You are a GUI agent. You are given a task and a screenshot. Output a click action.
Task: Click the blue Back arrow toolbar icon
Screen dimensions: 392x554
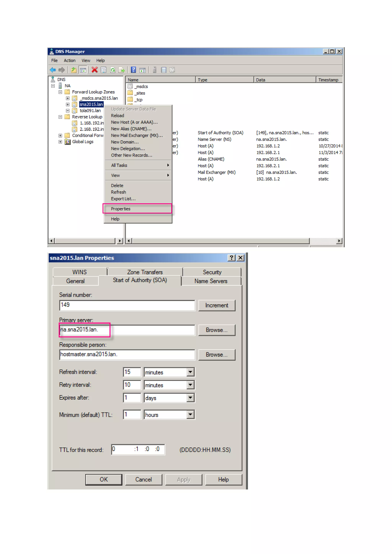click(53, 70)
